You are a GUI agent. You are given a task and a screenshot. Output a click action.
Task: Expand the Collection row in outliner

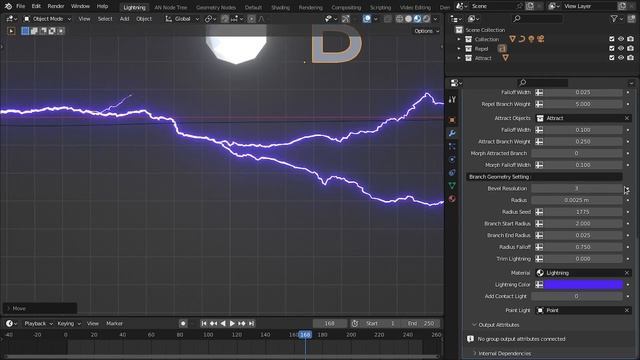pos(459,39)
